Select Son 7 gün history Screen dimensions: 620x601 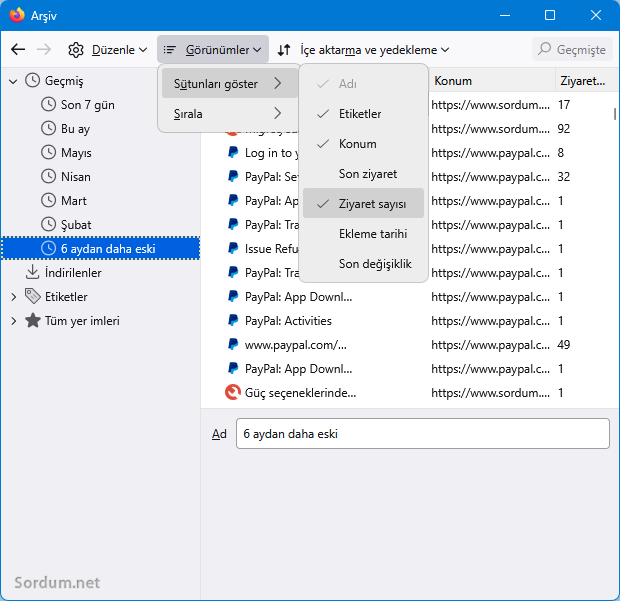coord(87,105)
